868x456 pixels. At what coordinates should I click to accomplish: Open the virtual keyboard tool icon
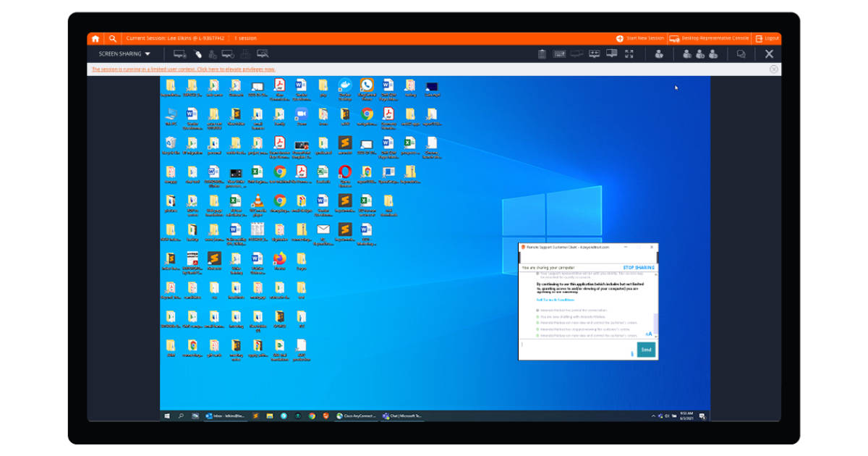tap(558, 54)
